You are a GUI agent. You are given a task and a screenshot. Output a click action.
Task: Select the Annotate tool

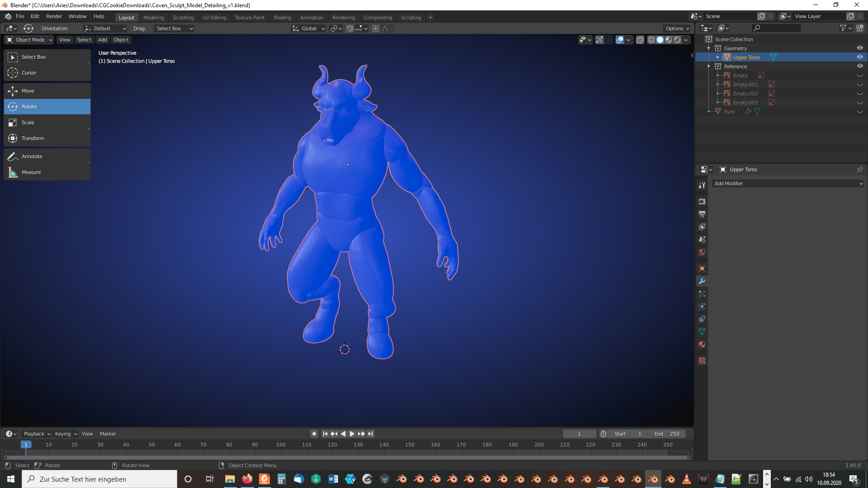coord(32,156)
